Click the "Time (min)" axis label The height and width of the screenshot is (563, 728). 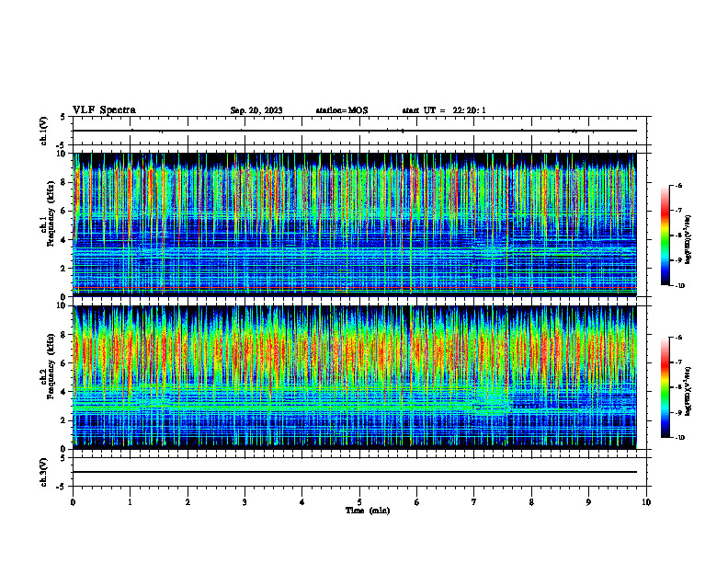368,511
